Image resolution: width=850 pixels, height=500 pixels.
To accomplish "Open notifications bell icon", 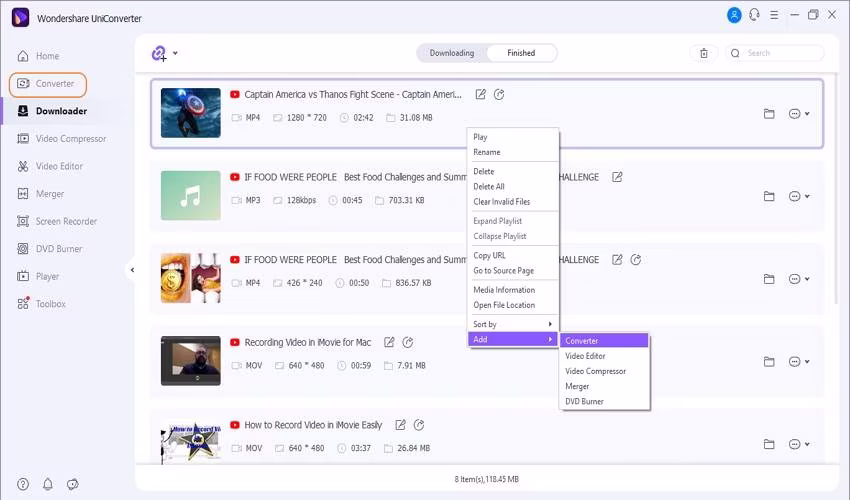I will 48,484.
